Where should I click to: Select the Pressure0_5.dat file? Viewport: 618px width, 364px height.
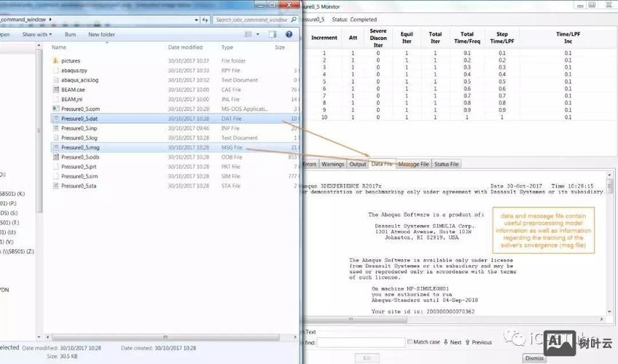175,119
